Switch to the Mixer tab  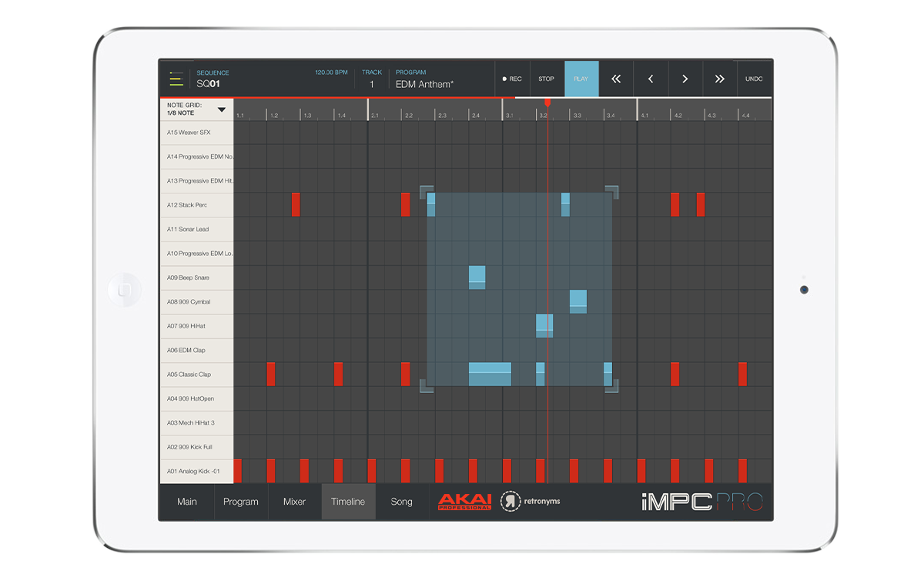[x=294, y=502]
